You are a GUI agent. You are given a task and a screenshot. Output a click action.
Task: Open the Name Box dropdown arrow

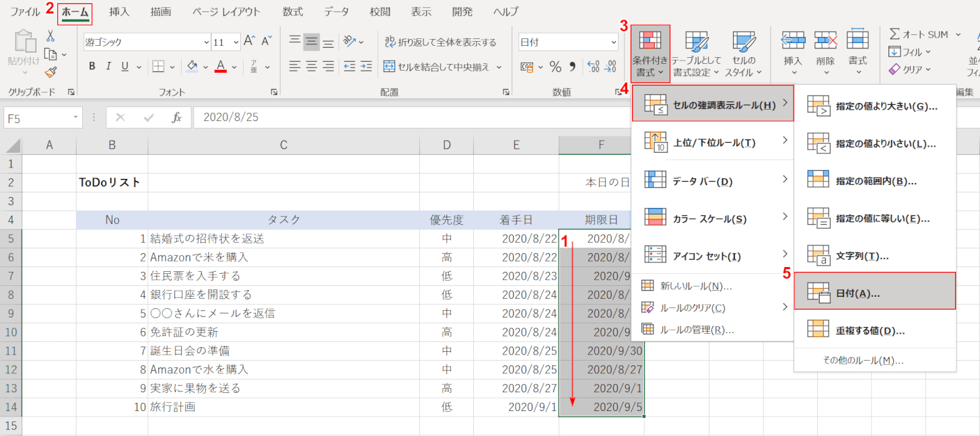tap(77, 118)
